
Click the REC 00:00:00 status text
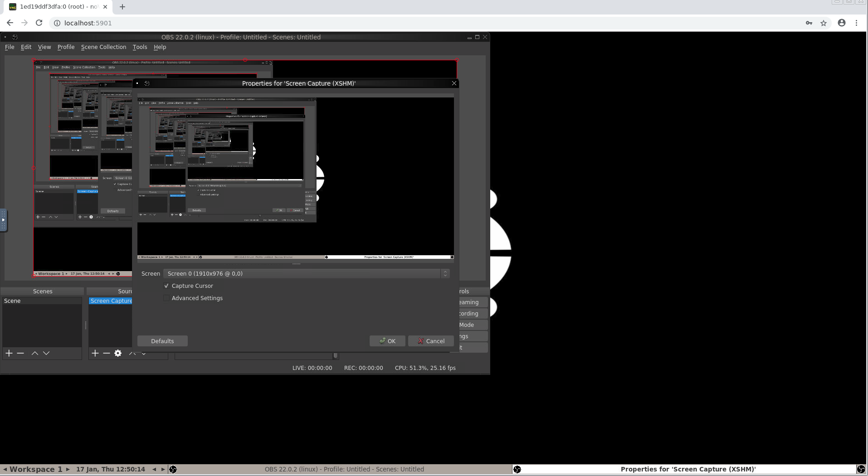point(363,368)
